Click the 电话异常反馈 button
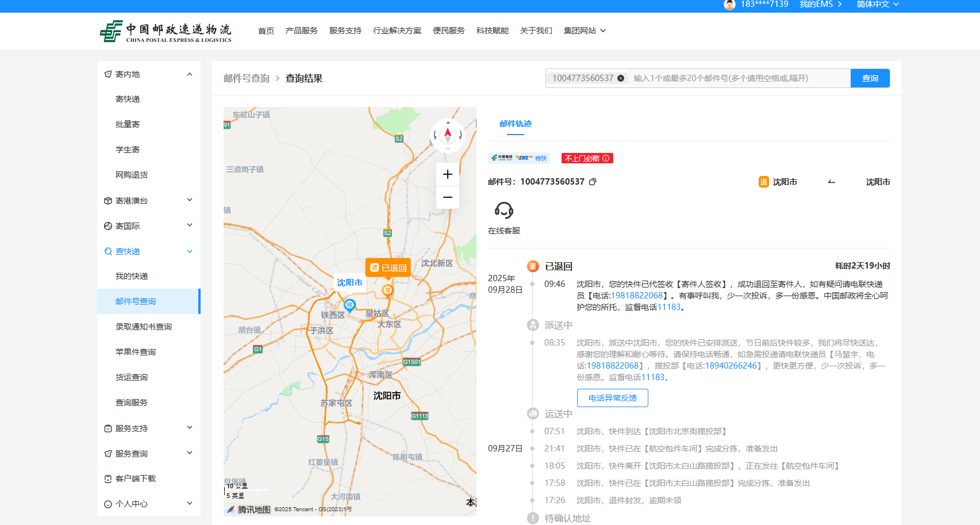 612,398
